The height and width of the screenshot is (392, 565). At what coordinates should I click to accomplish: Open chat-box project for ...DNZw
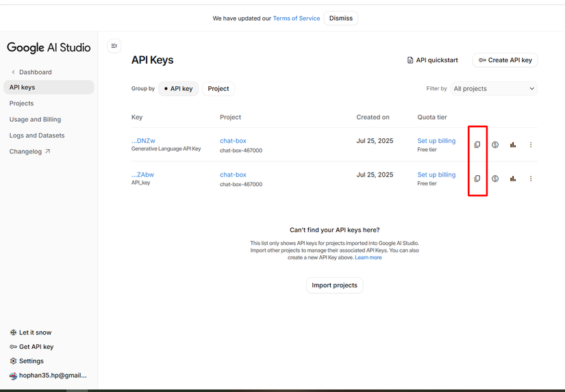(233, 141)
